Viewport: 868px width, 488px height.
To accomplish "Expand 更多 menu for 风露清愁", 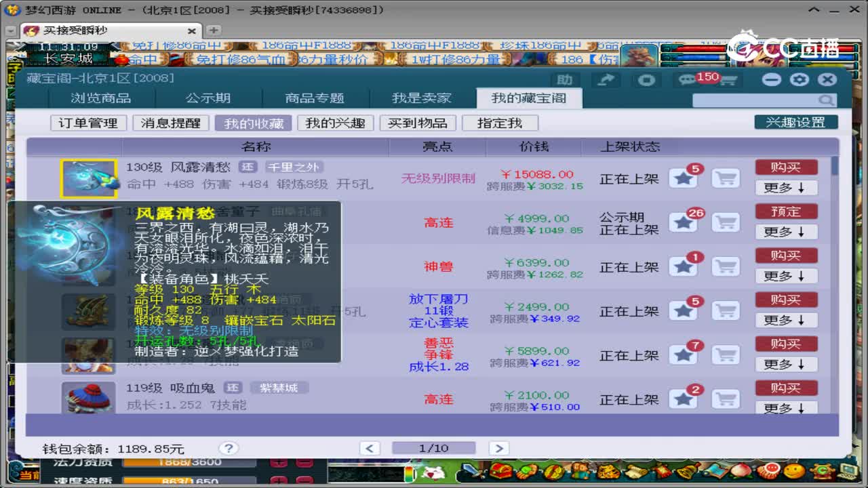I will (x=786, y=188).
